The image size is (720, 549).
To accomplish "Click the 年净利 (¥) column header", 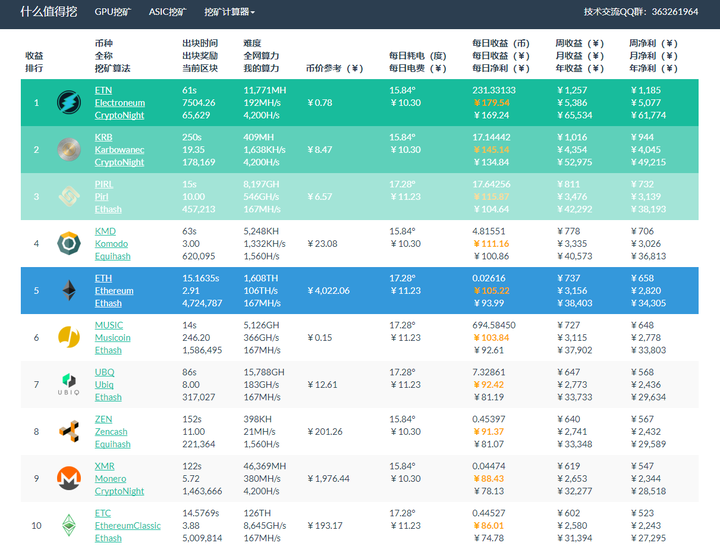I will coord(653,68).
